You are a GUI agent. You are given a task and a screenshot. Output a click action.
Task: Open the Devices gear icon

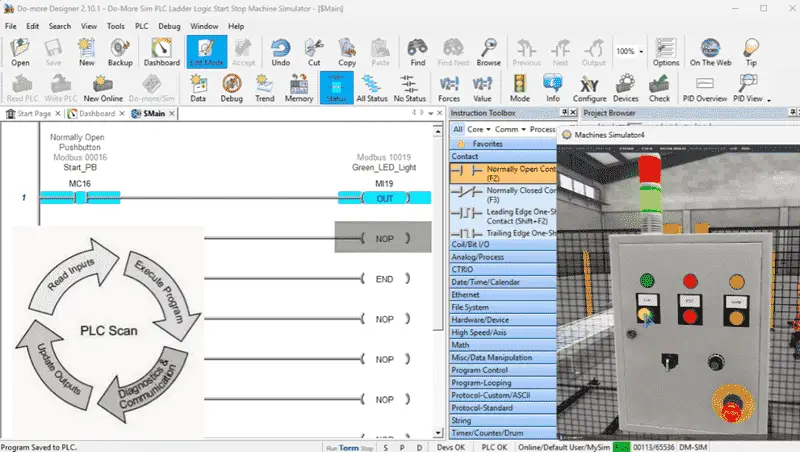point(626,88)
